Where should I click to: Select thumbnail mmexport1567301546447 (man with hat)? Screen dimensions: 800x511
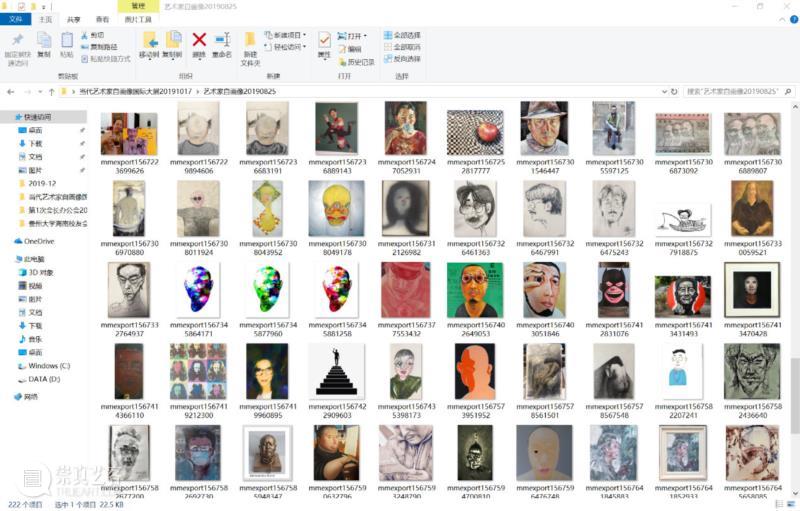tap(544, 128)
